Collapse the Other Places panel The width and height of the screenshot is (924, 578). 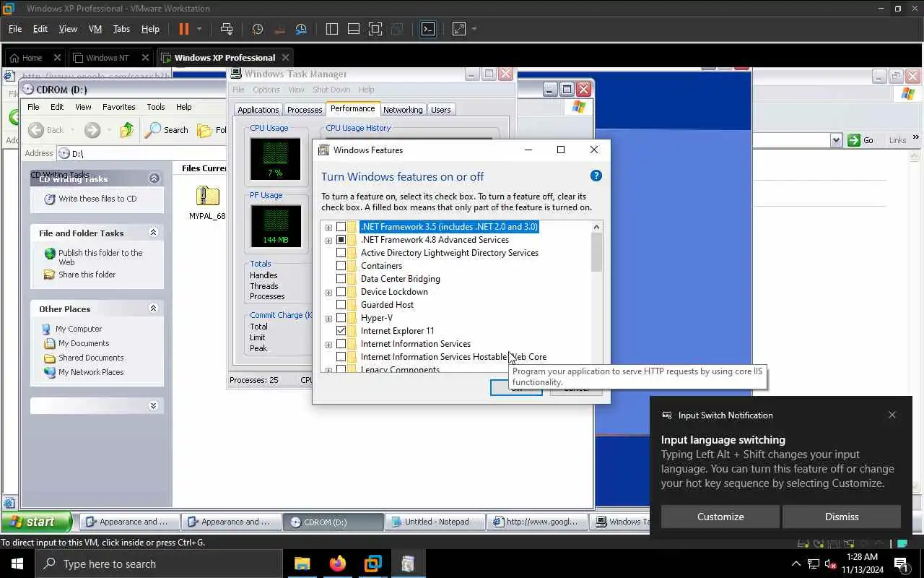tap(153, 309)
